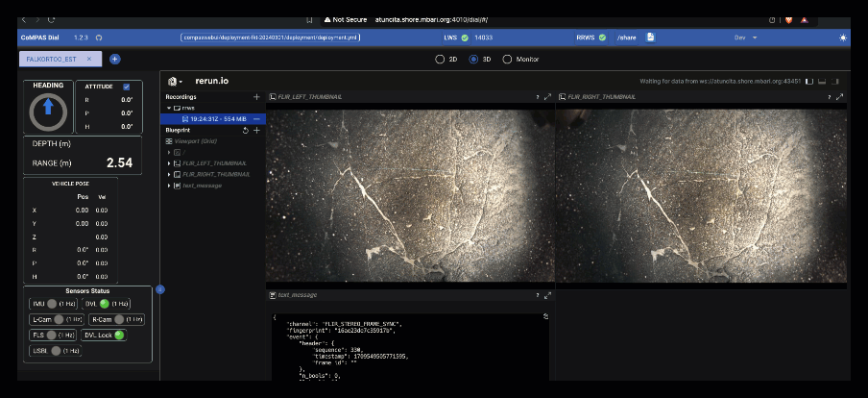Viewport: 868px width, 398px height.
Task: Click the GitHub icon beside version 1.2.3
Action: (99, 37)
